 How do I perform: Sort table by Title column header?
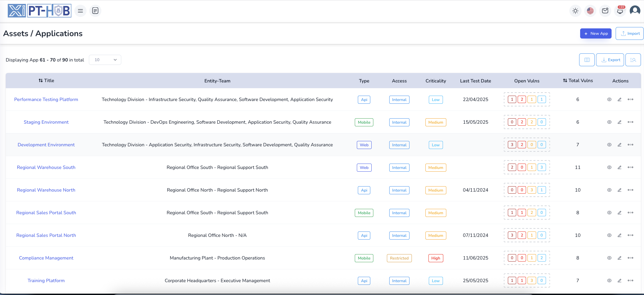[x=46, y=81]
